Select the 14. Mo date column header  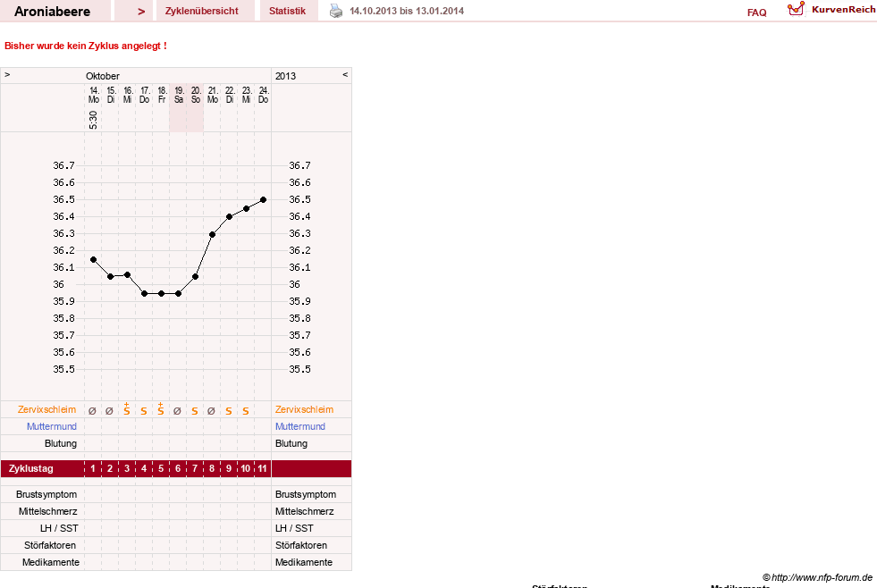pos(93,95)
